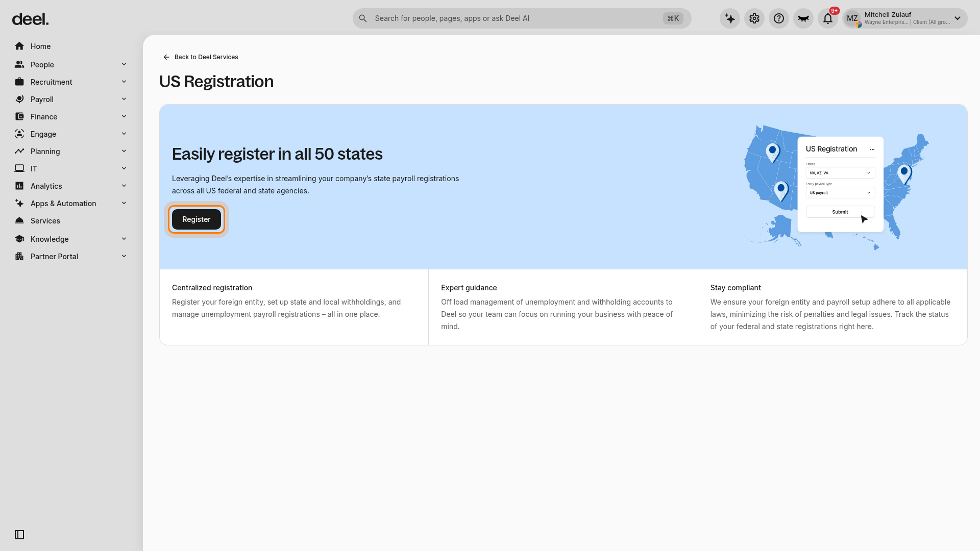Collapse the sidebar panel toggle icon
The image size is (980, 551).
19,535
